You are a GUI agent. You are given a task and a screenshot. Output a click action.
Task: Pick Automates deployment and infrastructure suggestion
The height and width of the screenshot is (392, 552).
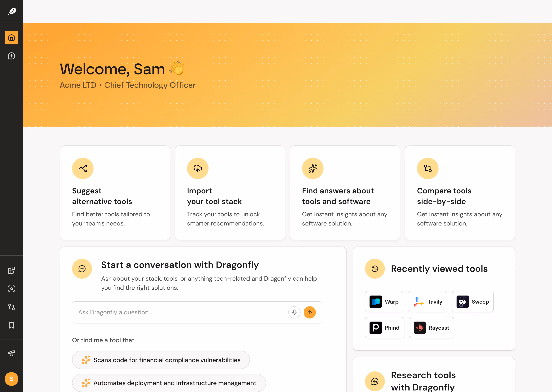click(169, 383)
